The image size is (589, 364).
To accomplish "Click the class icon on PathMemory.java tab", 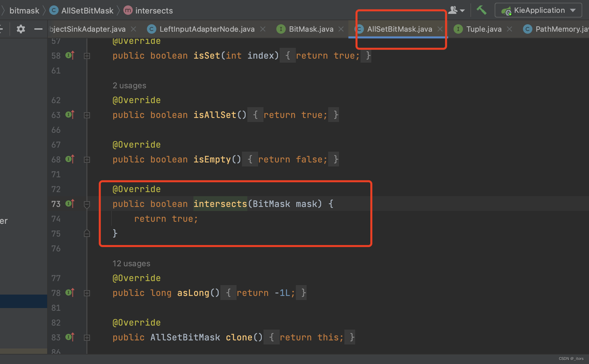I will pos(528,29).
